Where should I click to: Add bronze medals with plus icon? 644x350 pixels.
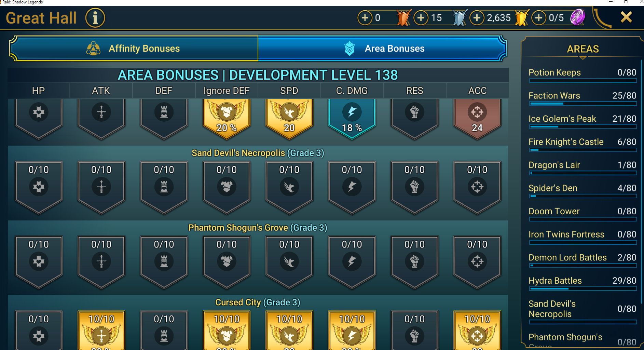tap(365, 18)
